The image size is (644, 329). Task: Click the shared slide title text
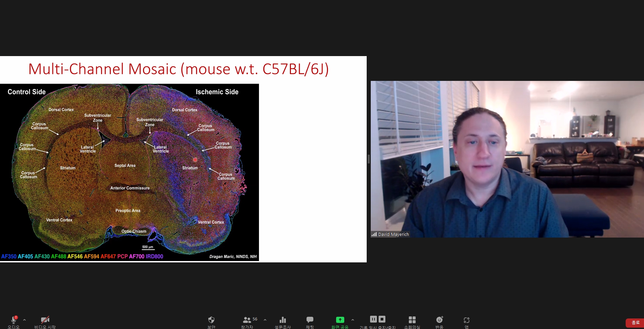coord(178,69)
